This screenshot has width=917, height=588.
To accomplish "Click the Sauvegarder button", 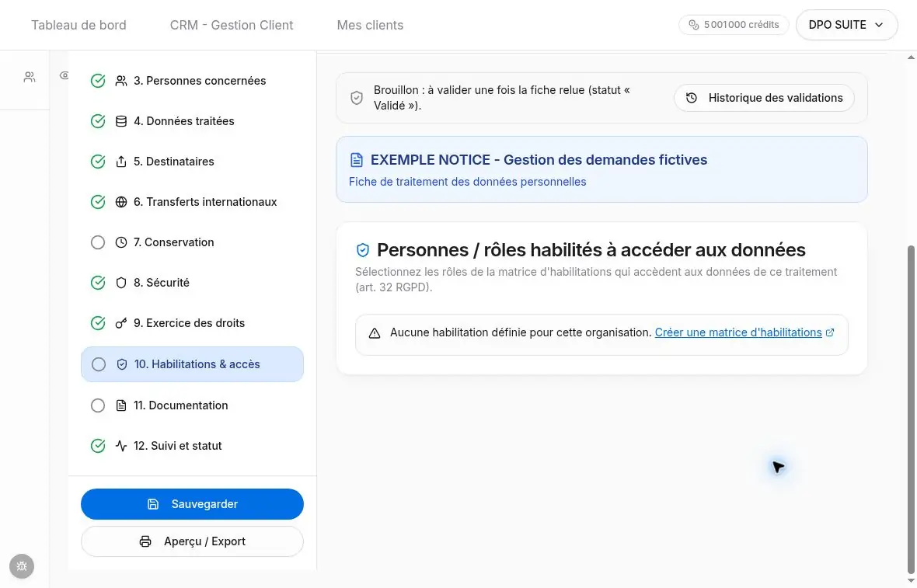I will [192, 504].
